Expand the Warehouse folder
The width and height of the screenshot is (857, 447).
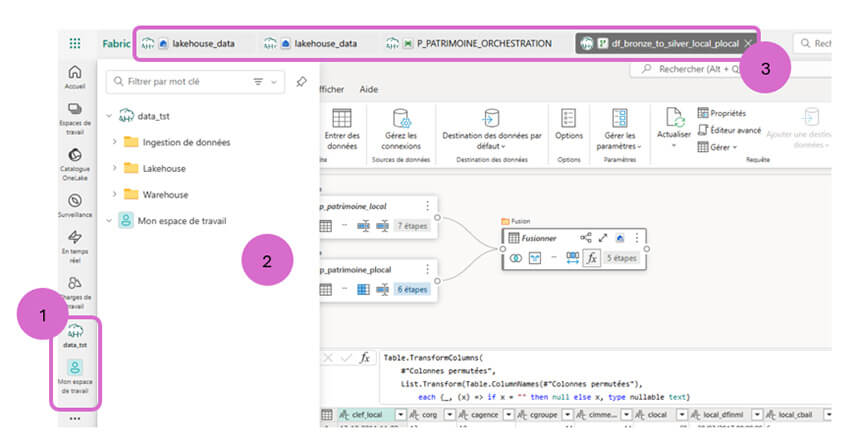116,194
